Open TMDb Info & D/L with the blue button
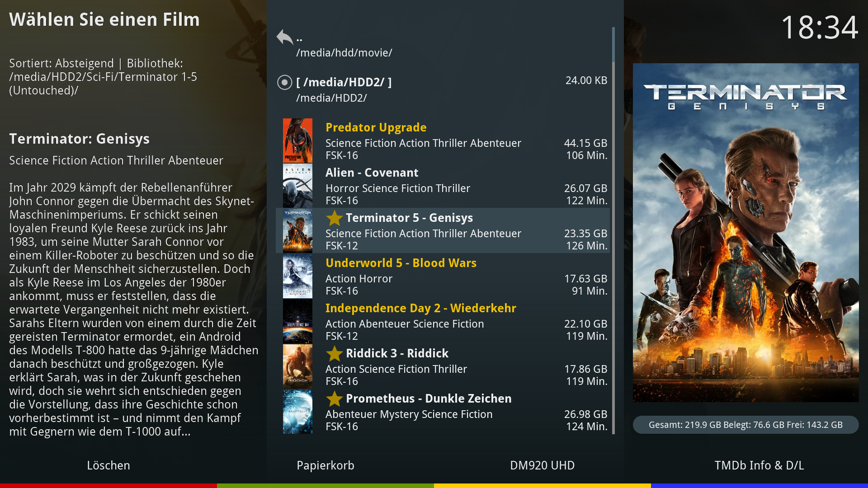This screenshot has height=488, width=868. (x=759, y=465)
